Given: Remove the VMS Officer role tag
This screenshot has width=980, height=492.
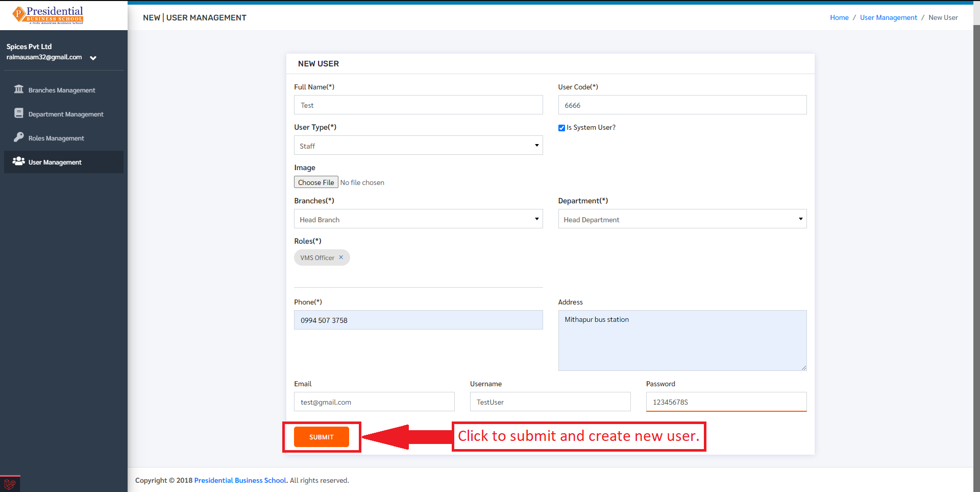Looking at the screenshot, I should 341,257.
